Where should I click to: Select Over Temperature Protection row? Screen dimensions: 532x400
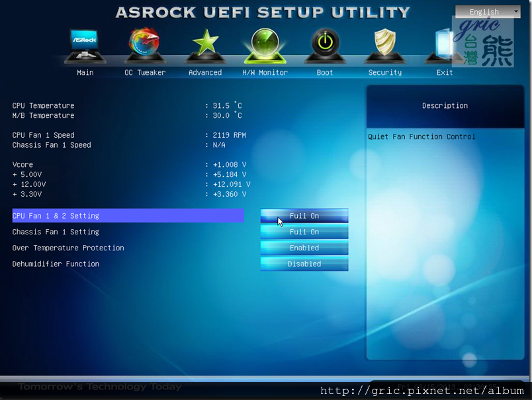coord(128,248)
